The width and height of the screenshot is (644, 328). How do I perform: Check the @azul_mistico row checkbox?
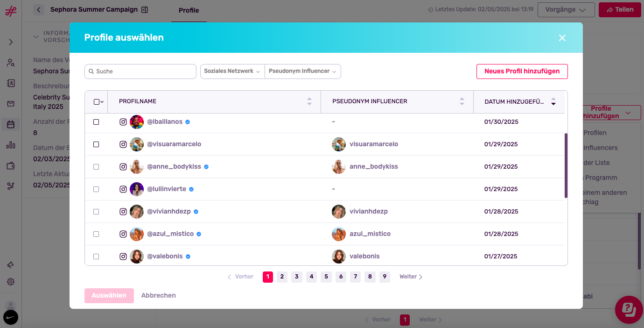coord(96,234)
